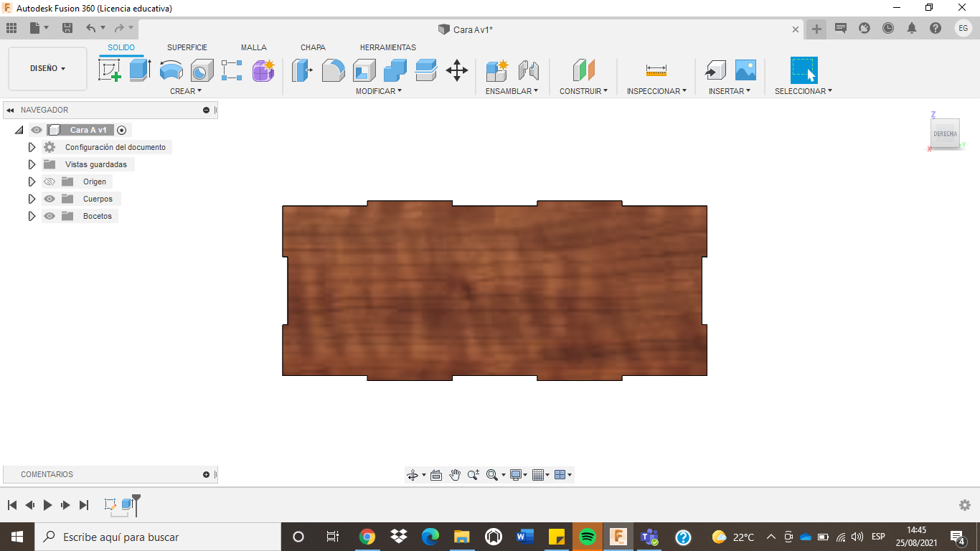
Task: Expand Configuración del documento node
Action: (32, 147)
